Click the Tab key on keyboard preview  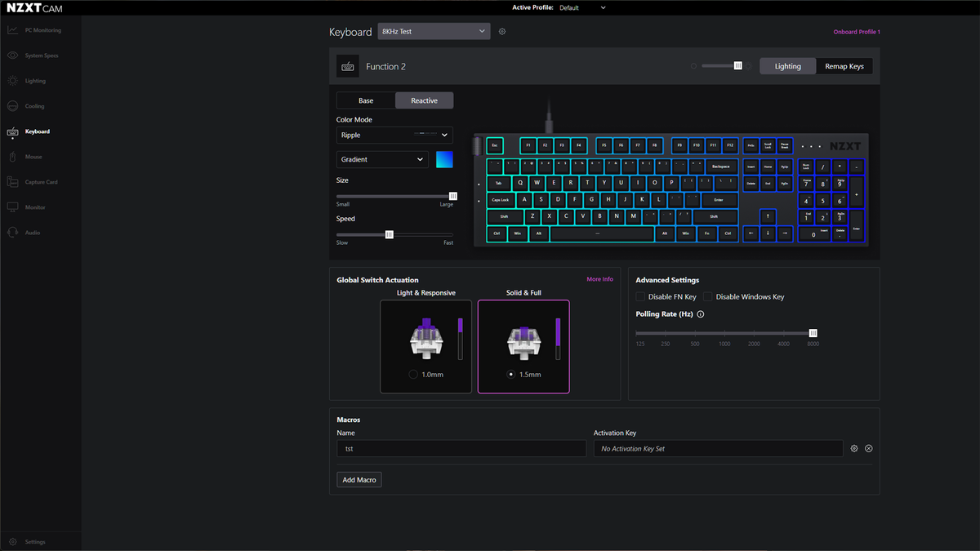click(498, 183)
